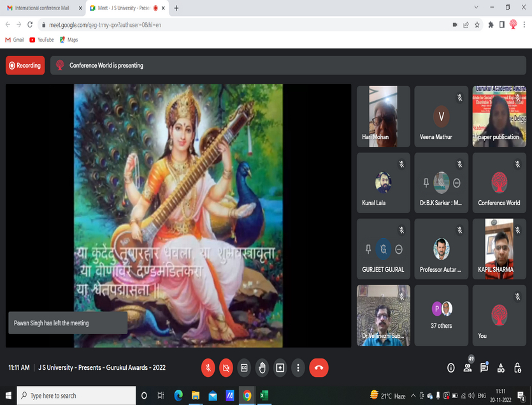
Task: Select the Conference World participant tile
Action: click(x=499, y=183)
